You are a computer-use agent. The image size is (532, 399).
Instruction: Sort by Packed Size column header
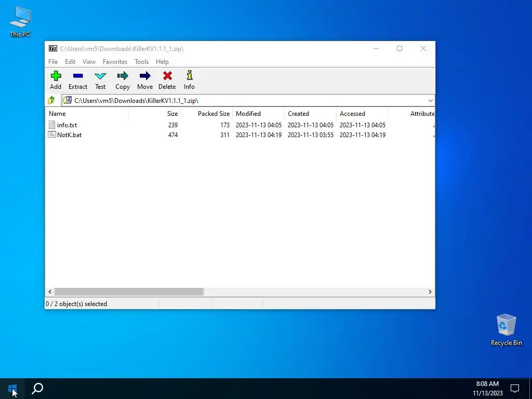click(x=207, y=114)
